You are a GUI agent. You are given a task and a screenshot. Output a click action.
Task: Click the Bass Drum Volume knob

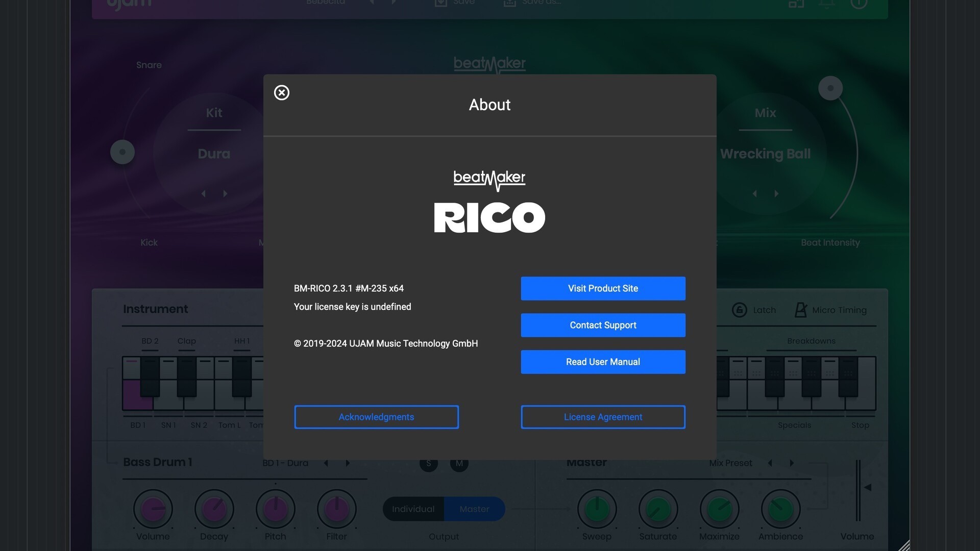pyautogui.click(x=153, y=509)
